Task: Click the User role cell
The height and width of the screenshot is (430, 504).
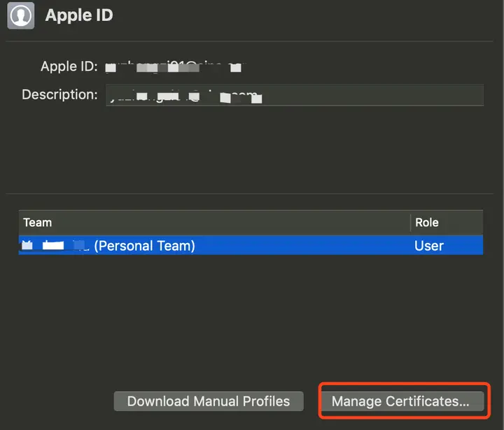Action: click(429, 246)
